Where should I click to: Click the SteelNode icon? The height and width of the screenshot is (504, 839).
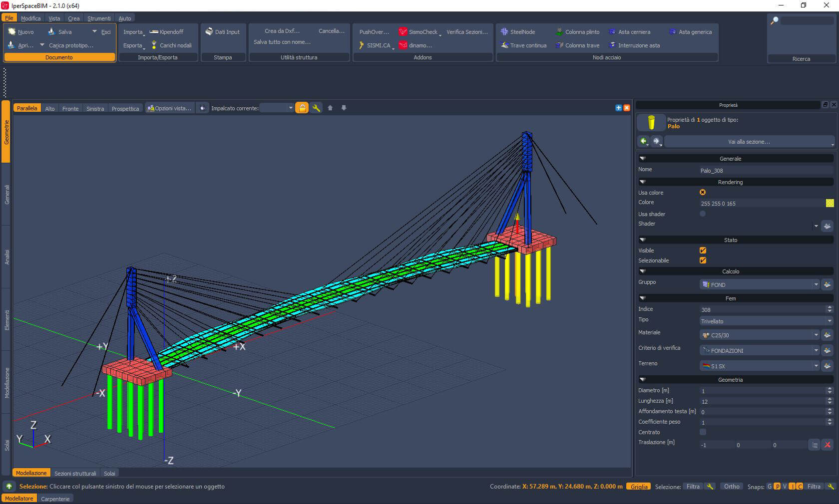504,32
